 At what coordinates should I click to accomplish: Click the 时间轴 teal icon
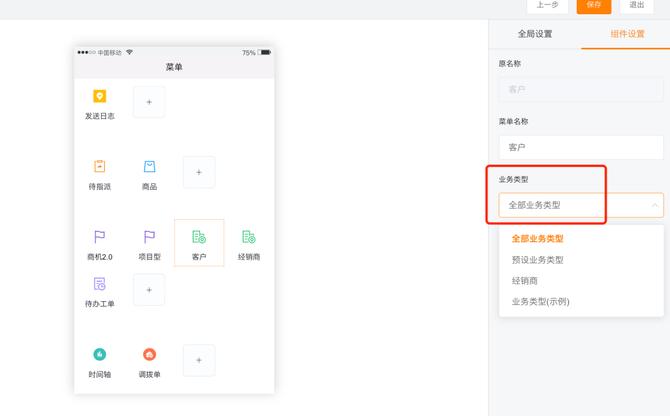pyautogui.click(x=99, y=355)
